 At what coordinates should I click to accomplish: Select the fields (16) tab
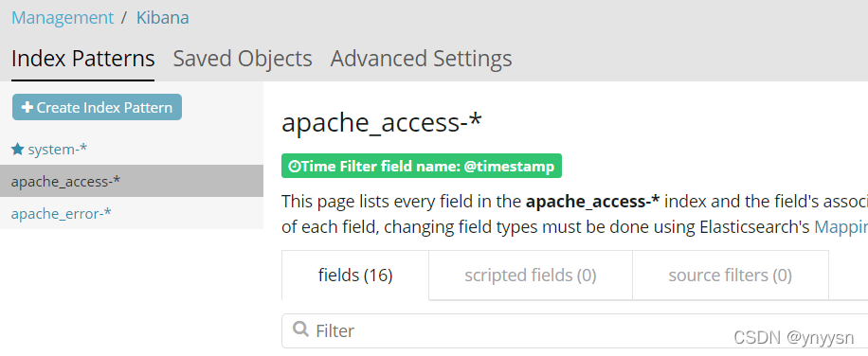(355, 275)
